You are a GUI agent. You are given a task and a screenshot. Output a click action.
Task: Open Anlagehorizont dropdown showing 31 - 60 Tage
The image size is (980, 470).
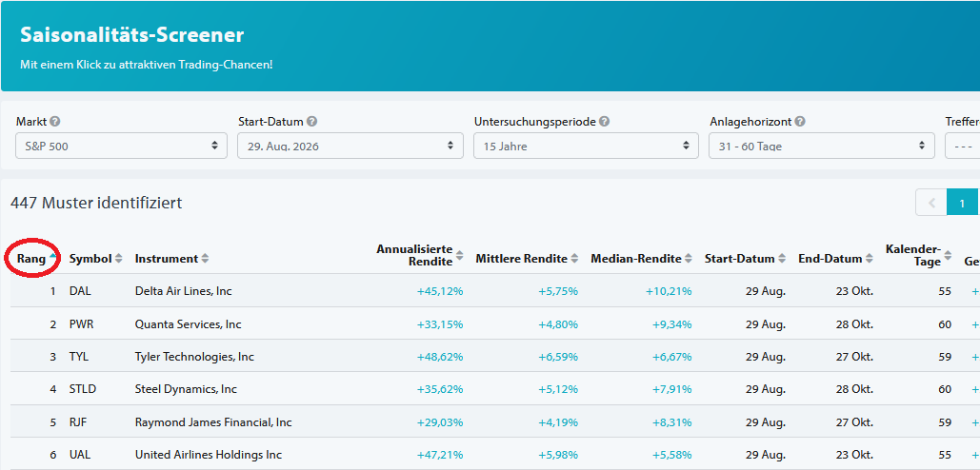(x=822, y=147)
